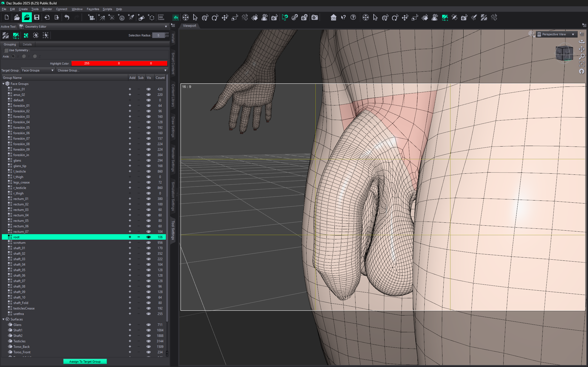
Task: Click the zoom magnifier viewport control
Action: pos(581,56)
